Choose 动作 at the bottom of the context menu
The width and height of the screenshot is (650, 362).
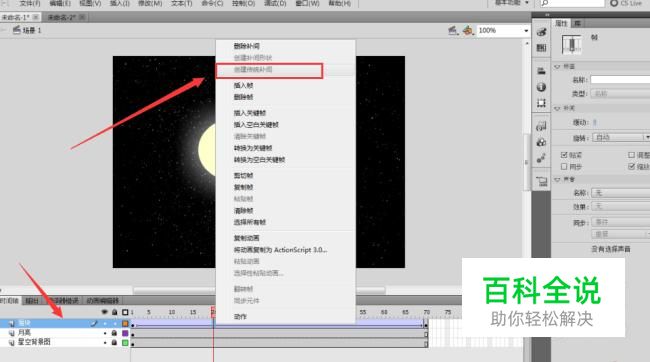[x=240, y=316]
